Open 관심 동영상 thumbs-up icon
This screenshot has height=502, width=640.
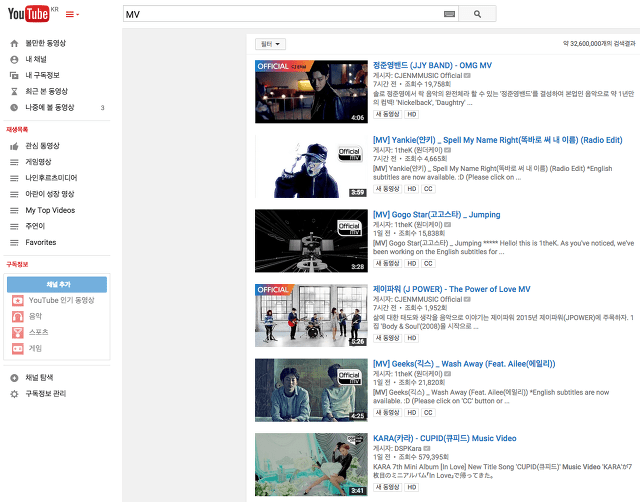point(14,146)
